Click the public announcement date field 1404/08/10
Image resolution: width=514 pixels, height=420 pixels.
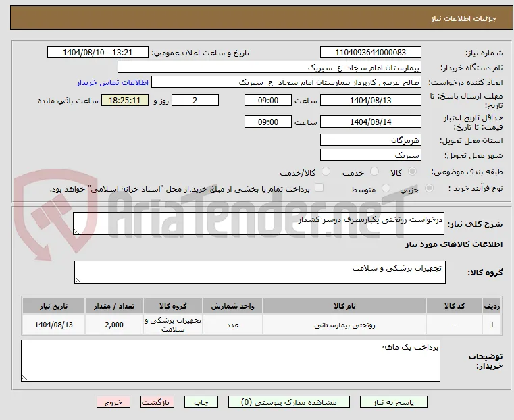pos(98,53)
